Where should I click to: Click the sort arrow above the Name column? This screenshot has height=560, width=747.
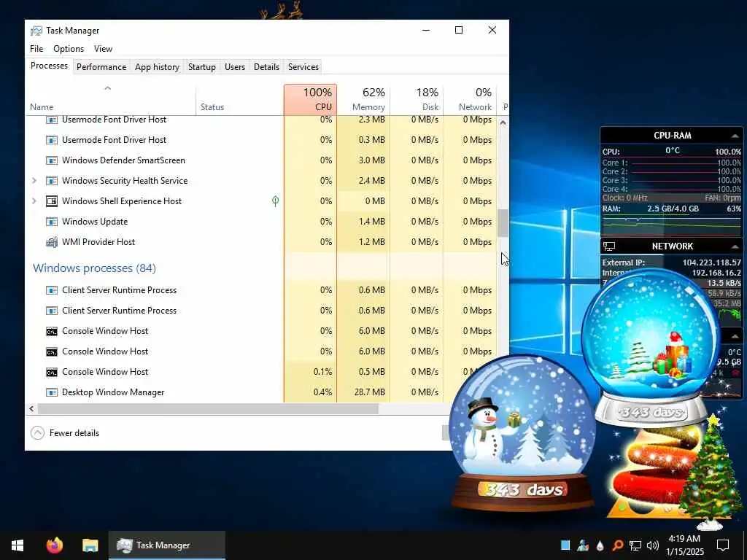[108, 88]
